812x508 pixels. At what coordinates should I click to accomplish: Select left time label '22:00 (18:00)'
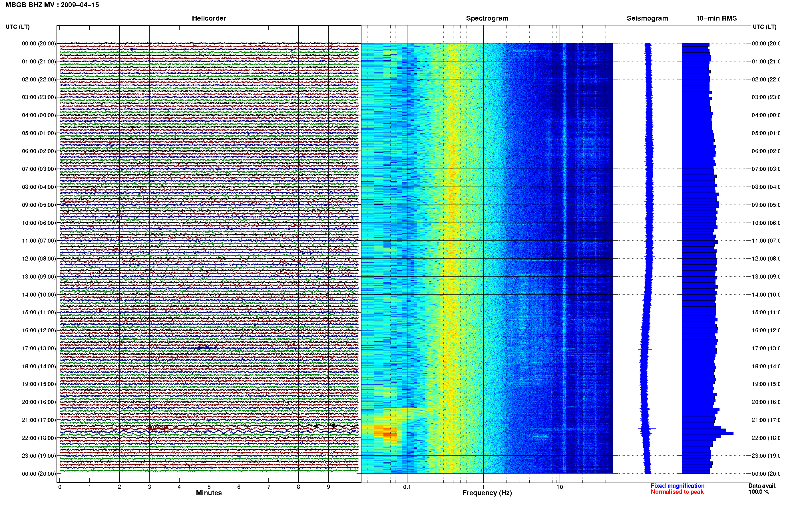[39, 438]
